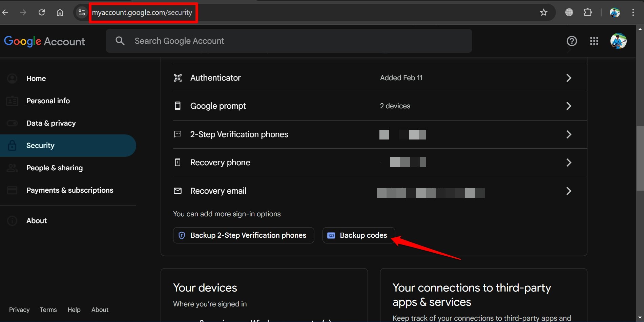Click the Google Account logo
This screenshot has height=322, width=644.
(44, 41)
